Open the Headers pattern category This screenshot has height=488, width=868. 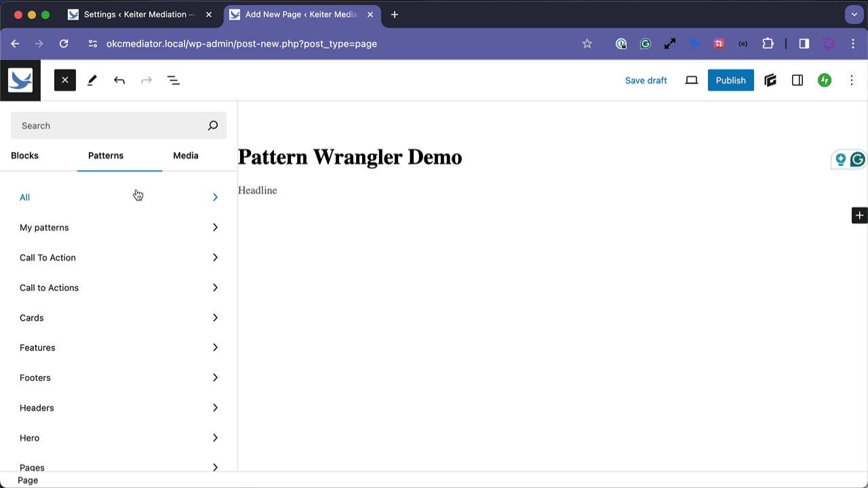pos(119,408)
